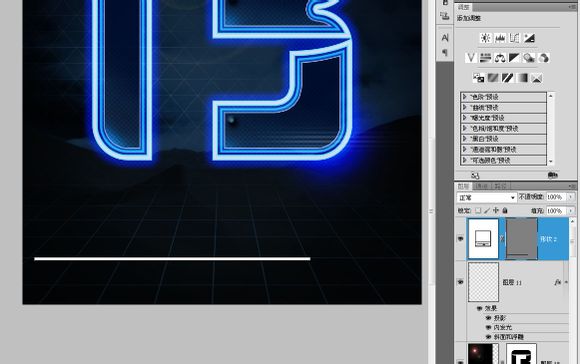The height and width of the screenshot is (364, 580).
Task: Expand the 色阶 presets list
Action: [x=465, y=97]
